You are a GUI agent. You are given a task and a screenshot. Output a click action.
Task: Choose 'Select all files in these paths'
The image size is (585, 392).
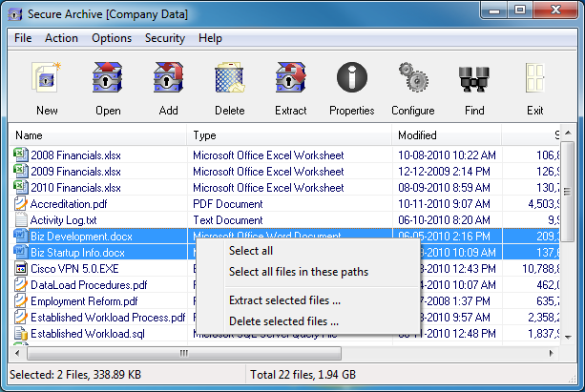click(x=298, y=272)
